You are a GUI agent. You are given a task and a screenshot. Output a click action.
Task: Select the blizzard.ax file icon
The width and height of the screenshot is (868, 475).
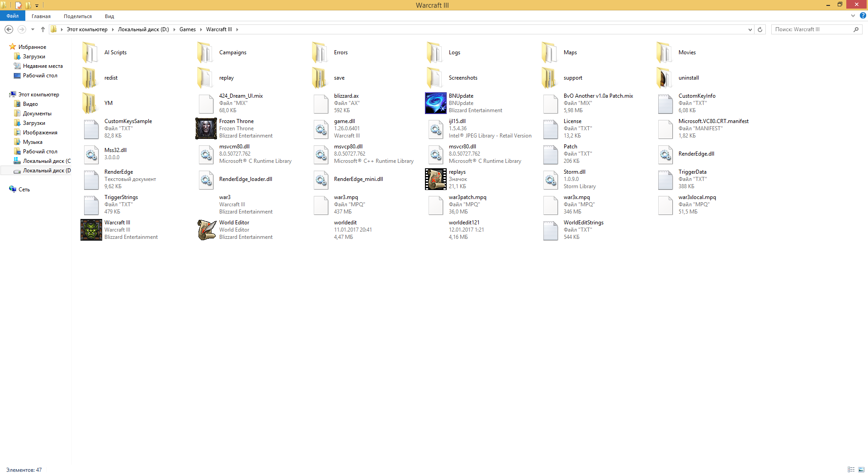click(321, 103)
